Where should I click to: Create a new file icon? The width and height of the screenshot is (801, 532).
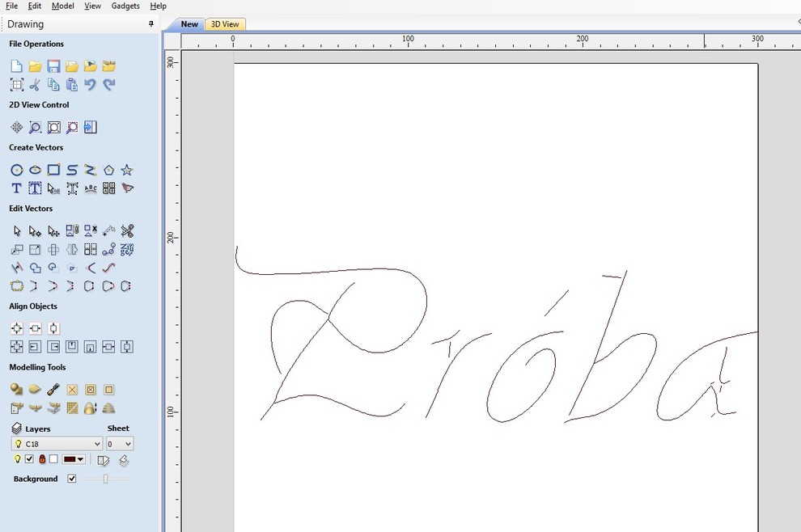point(16,66)
